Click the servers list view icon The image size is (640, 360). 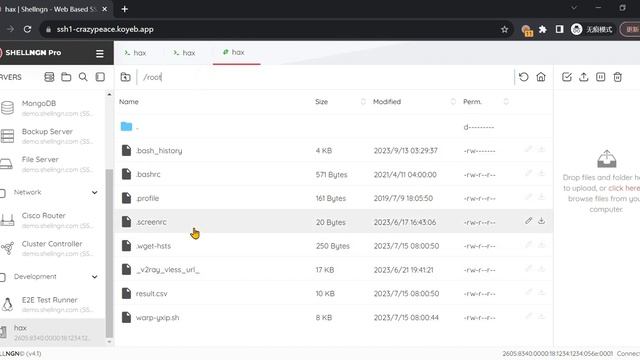(49, 77)
